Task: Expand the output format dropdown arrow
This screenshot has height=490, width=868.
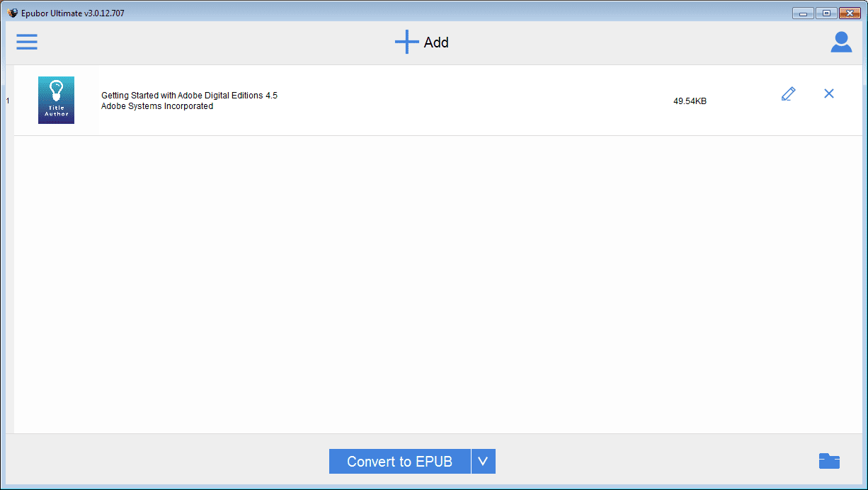Action: pyautogui.click(x=484, y=462)
